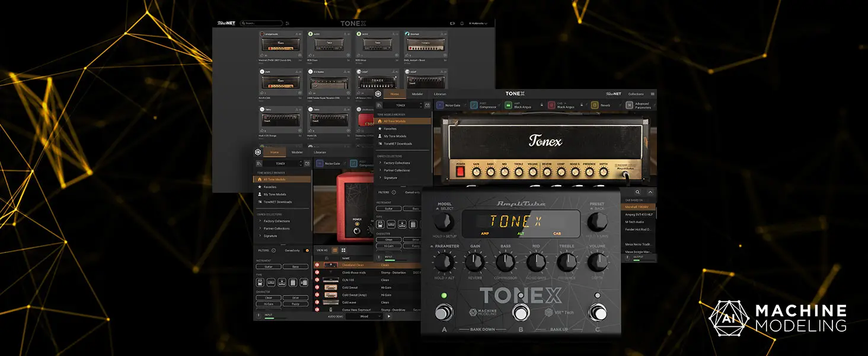Open IK Multimedia user dropdown in ToneNET
The height and width of the screenshot is (356, 868).
(478, 23)
